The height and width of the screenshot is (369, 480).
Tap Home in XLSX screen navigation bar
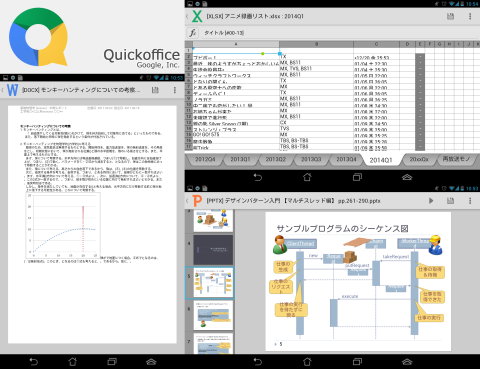tap(307, 177)
